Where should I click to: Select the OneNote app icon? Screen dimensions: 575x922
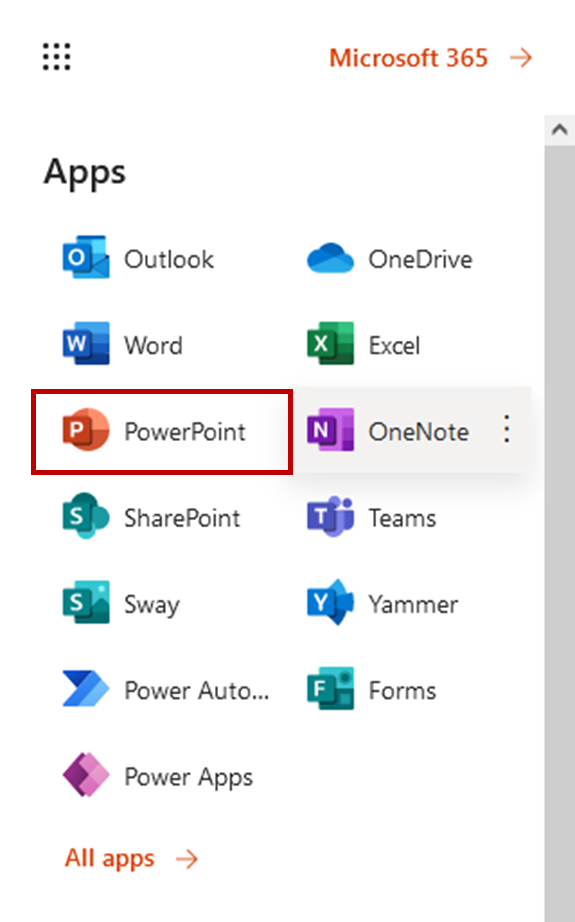pyautogui.click(x=330, y=430)
